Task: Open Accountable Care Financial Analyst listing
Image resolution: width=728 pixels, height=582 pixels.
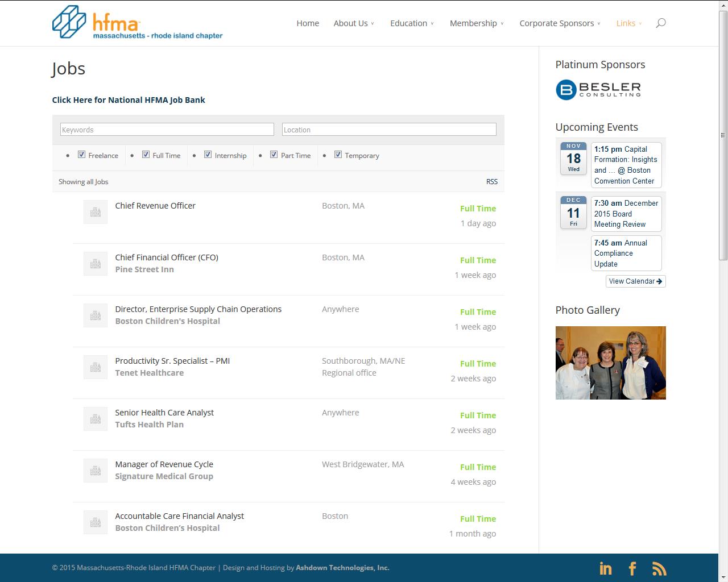Action: (x=180, y=516)
